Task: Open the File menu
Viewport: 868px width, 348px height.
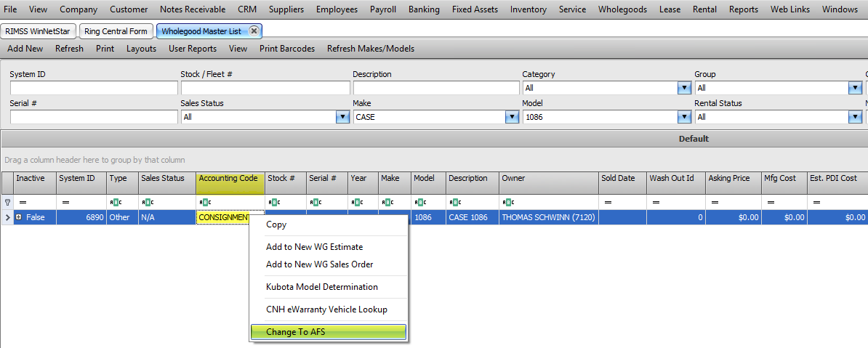Action: [10, 9]
